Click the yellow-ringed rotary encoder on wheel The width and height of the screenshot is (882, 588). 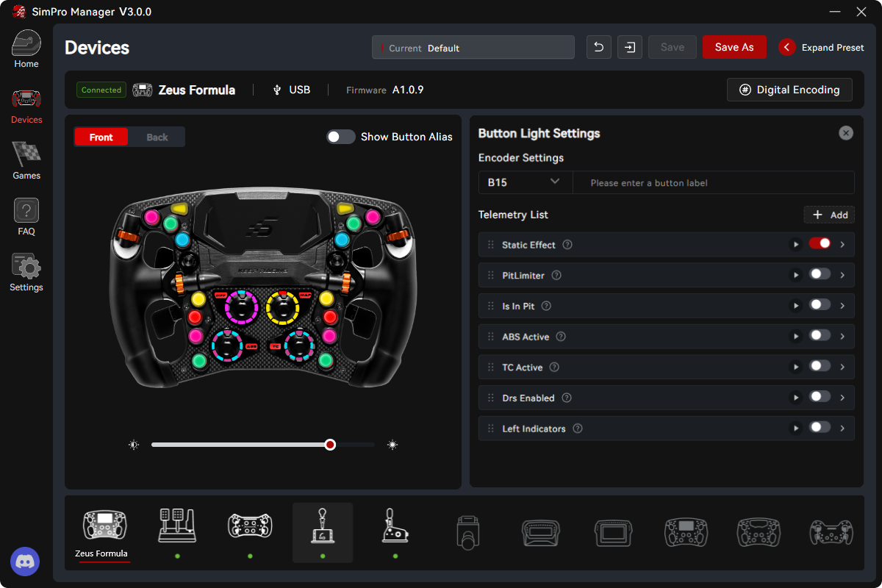[282, 306]
